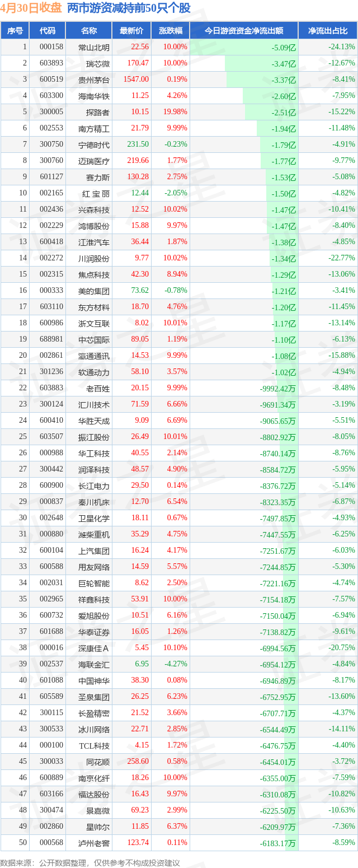Click 冰川网络 outflow ratio -14.11%
358x868 pixels.
click(342, 729)
